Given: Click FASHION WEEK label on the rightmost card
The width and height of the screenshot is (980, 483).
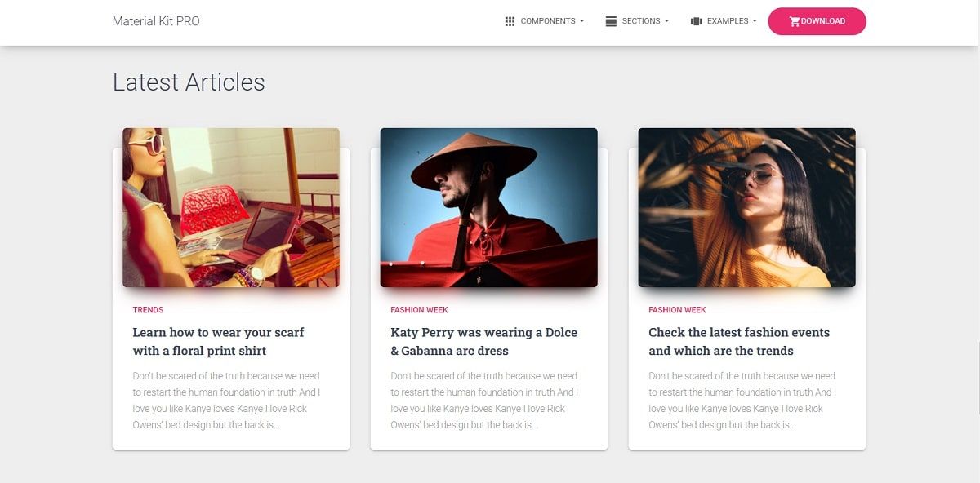Looking at the screenshot, I should 677,309.
